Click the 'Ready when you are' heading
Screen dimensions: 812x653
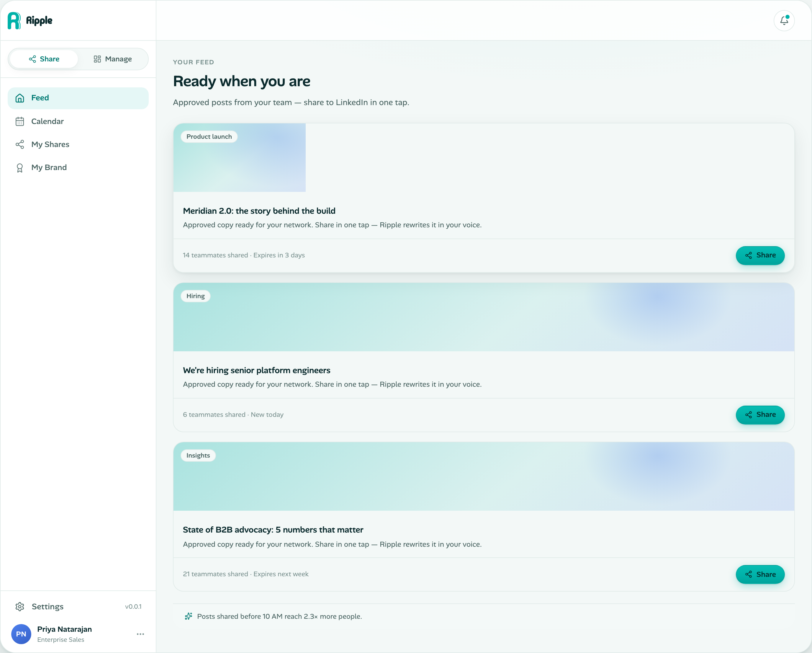click(241, 81)
